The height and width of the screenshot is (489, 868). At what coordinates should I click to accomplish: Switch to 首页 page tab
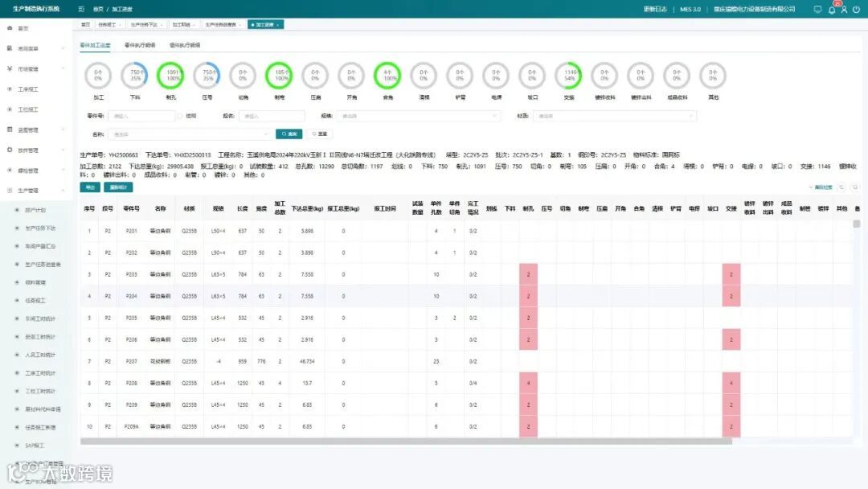click(x=85, y=24)
